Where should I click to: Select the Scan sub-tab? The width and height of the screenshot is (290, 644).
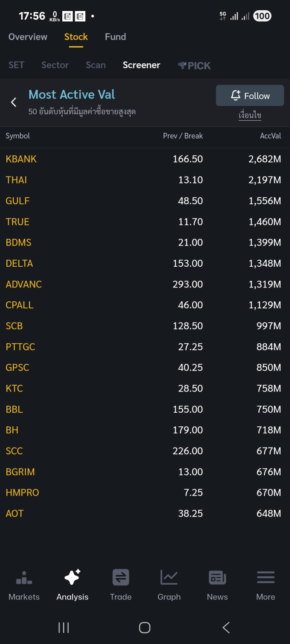[96, 65]
